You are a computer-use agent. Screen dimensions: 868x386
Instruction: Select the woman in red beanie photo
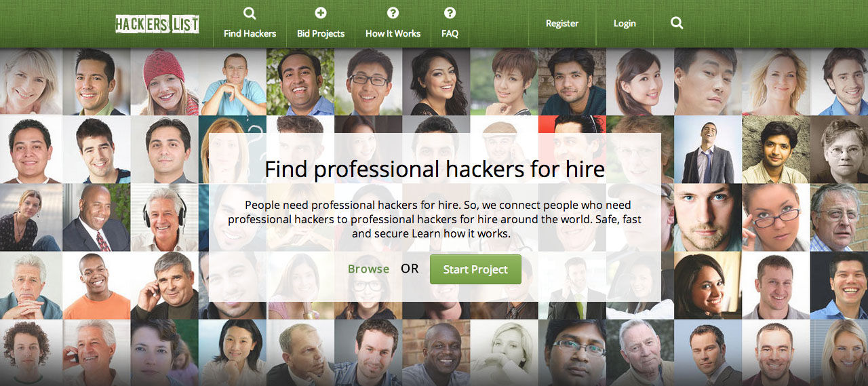click(x=165, y=81)
